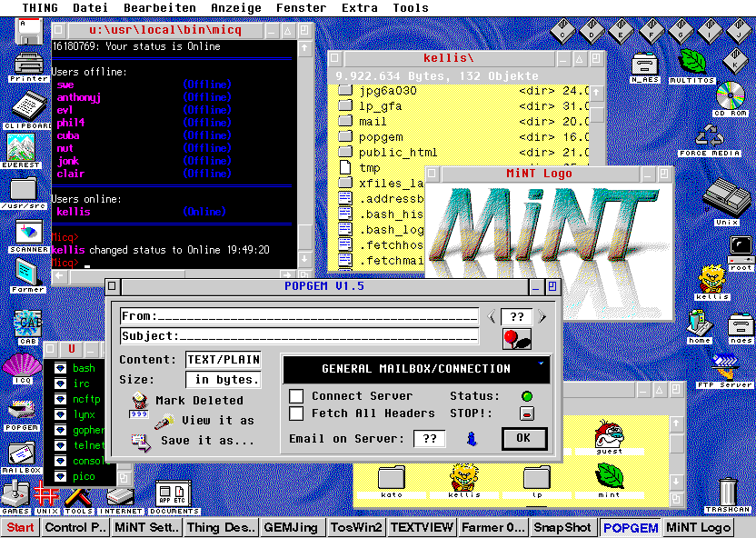This screenshot has width=756, height=538.
Task: Open the Fenster menu
Action: point(301,7)
